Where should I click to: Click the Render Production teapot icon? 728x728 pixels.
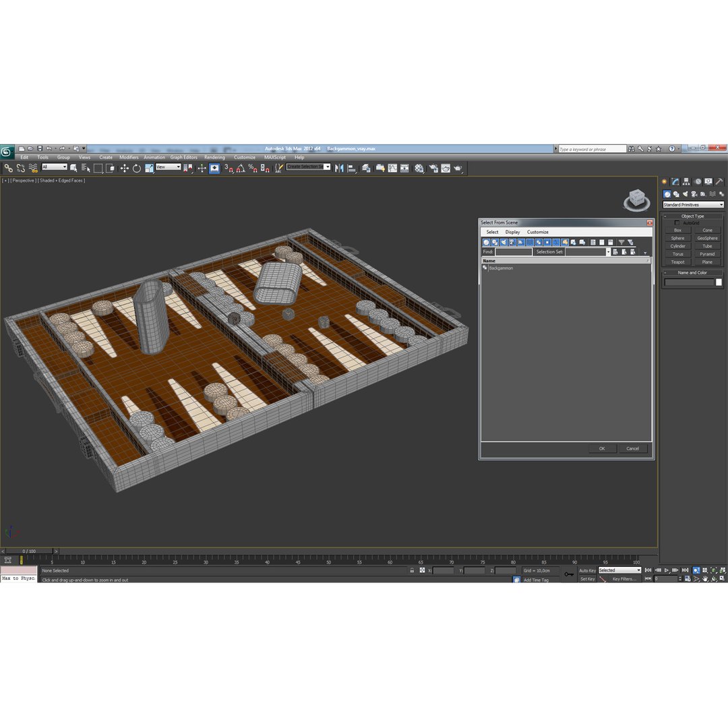tap(458, 169)
